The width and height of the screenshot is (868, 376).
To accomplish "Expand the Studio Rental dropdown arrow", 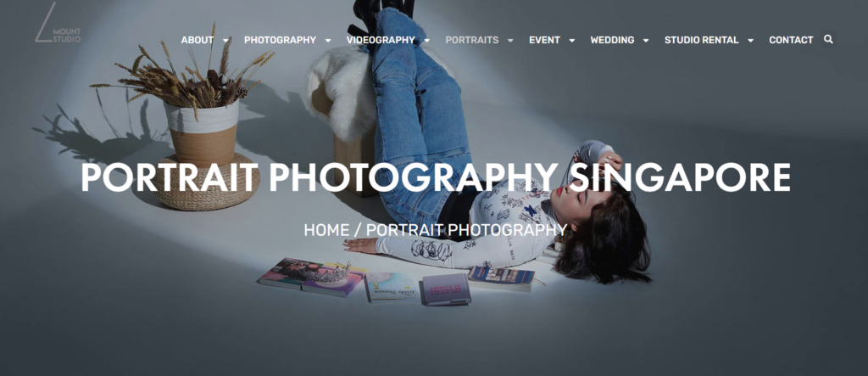I will [750, 40].
